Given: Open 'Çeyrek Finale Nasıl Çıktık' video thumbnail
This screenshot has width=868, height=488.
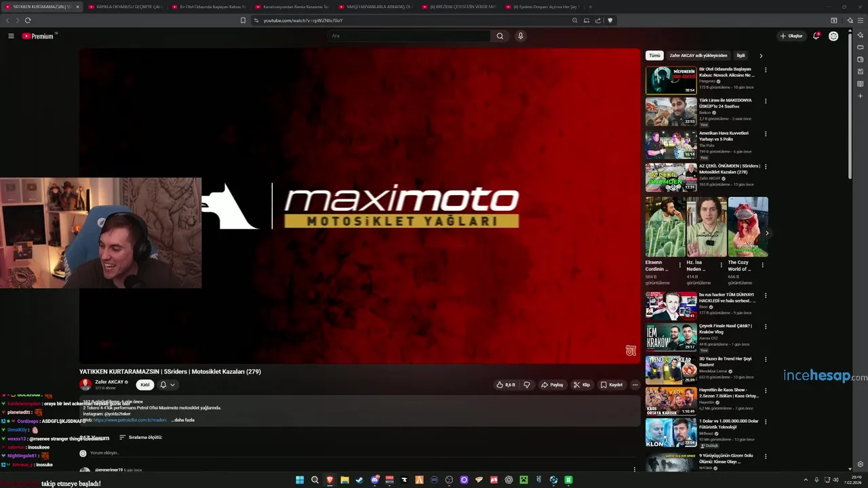Looking at the screenshot, I should click(671, 338).
